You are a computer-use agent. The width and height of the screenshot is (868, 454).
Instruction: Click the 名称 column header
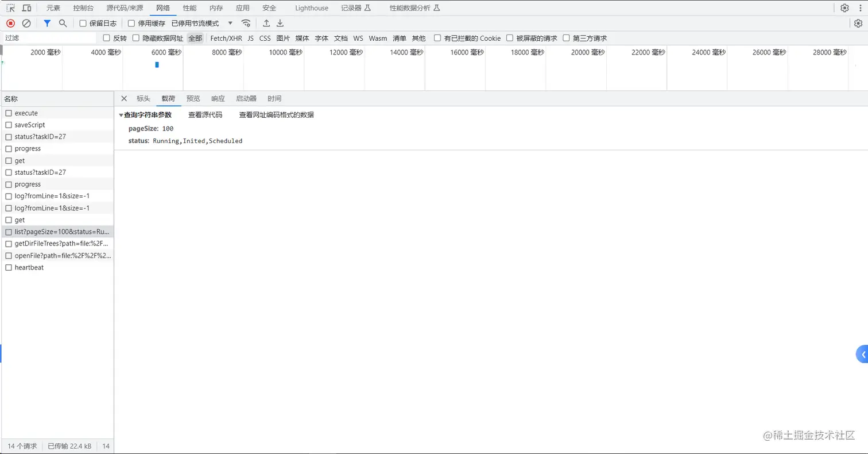point(57,99)
